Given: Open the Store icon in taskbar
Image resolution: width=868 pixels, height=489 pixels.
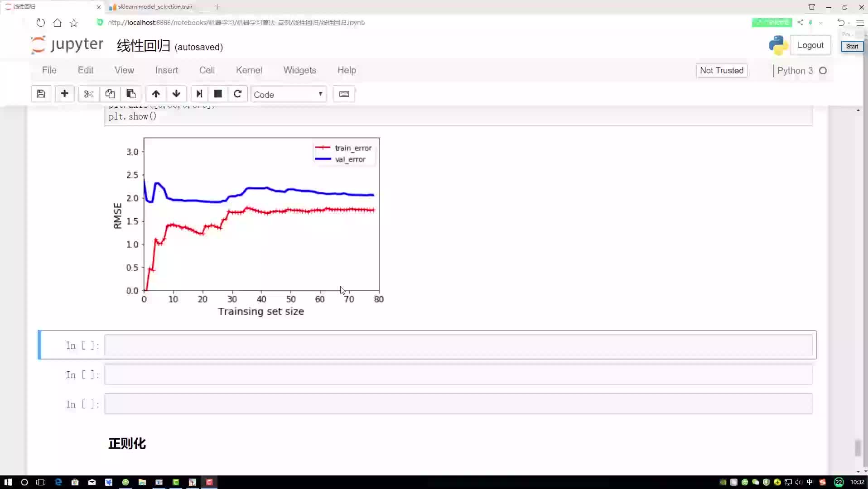Looking at the screenshot, I should 75,482.
